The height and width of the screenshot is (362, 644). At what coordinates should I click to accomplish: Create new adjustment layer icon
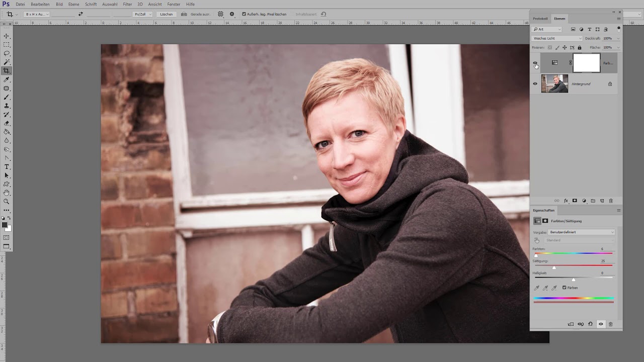coord(584,201)
